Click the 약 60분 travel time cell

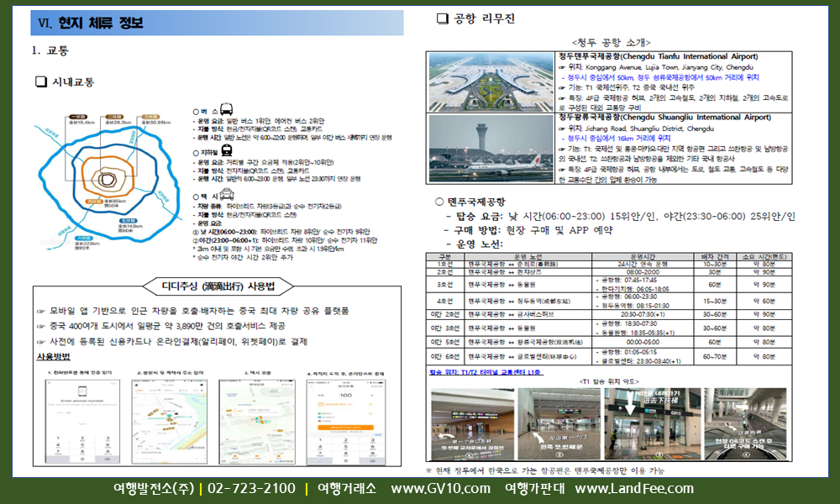pos(764,301)
